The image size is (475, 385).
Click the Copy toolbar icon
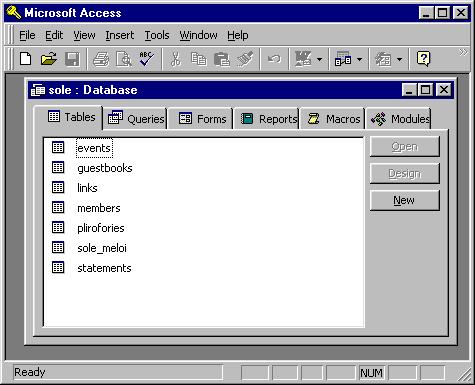pyautogui.click(x=199, y=59)
